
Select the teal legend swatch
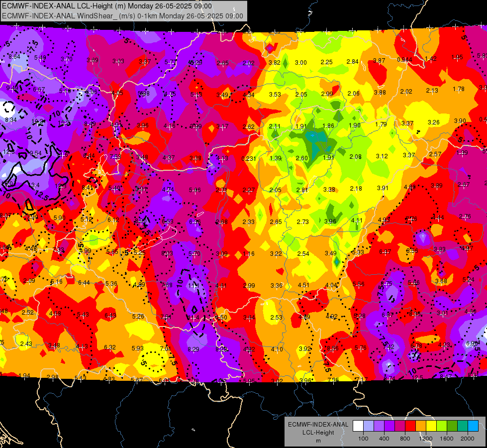pos(463,426)
